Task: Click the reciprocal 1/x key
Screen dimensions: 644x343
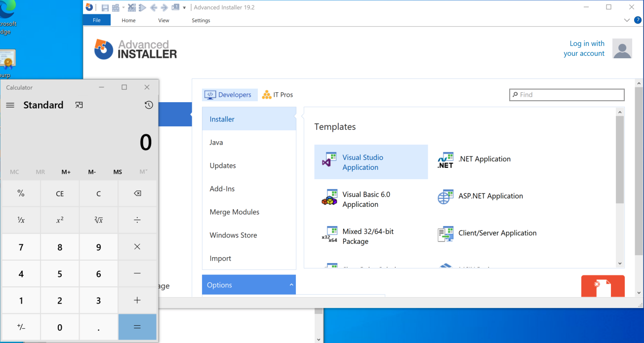Action: click(x=21, y=220)
